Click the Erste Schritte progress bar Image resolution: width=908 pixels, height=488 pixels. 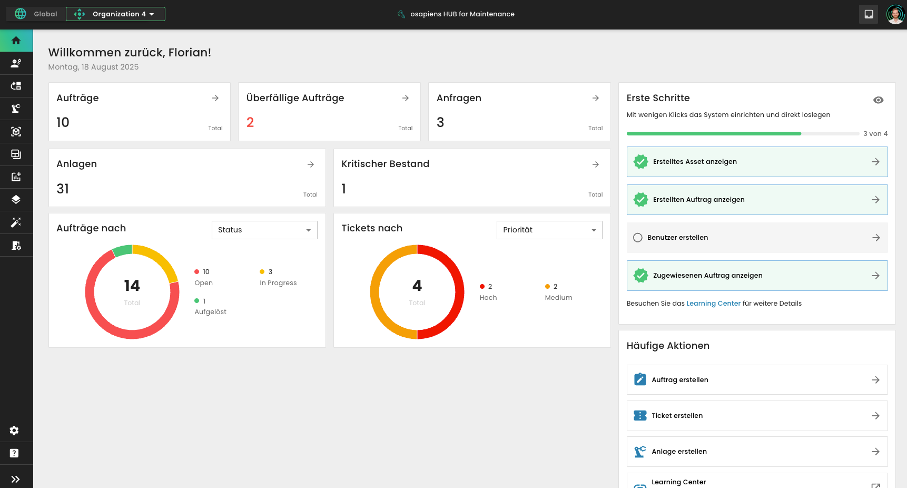click(743, 133)
